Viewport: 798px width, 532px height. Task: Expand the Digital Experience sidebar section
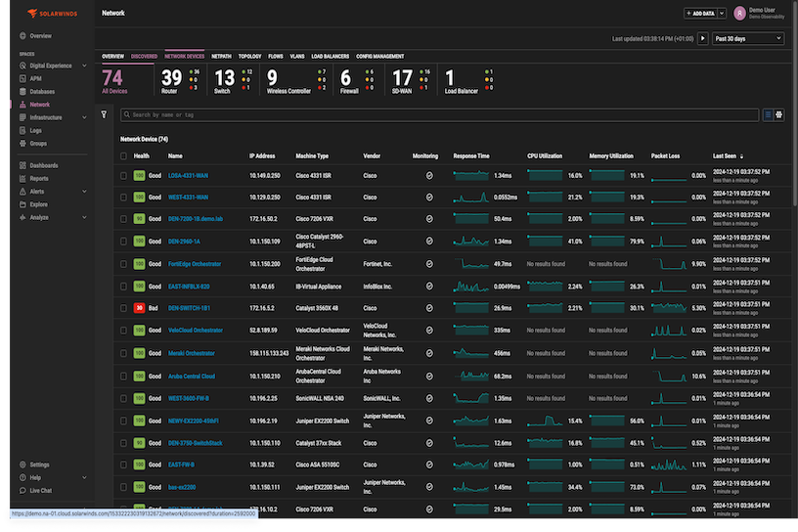click(x=84, y=66)
